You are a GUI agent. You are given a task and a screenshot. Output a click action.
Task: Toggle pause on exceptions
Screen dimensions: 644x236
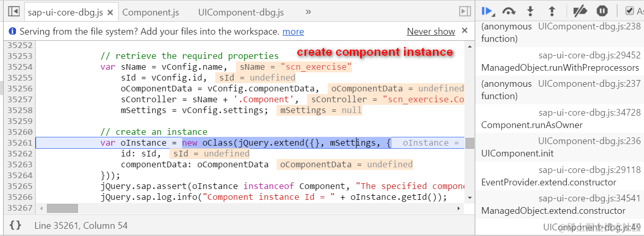[602, 11]
